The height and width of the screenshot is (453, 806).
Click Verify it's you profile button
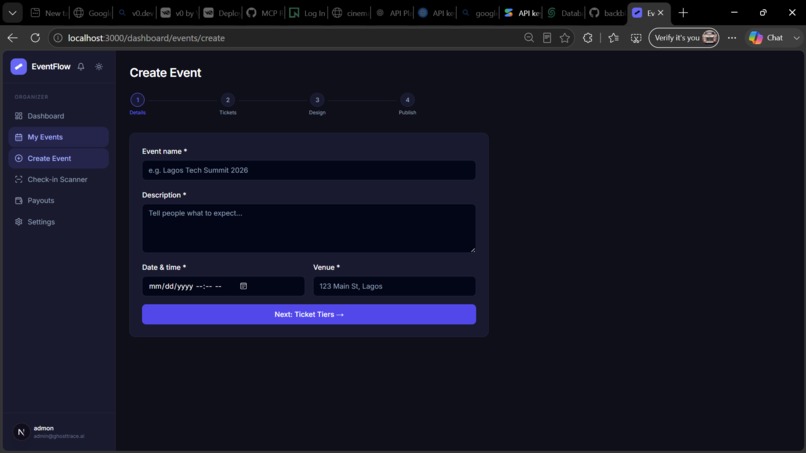point(684,38)
